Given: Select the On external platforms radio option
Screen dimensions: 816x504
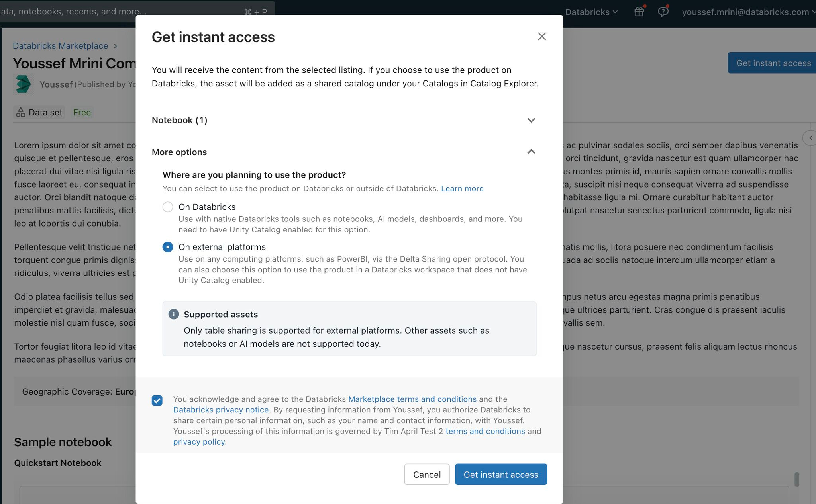Looking at the screenshot, I should (168, 247).
